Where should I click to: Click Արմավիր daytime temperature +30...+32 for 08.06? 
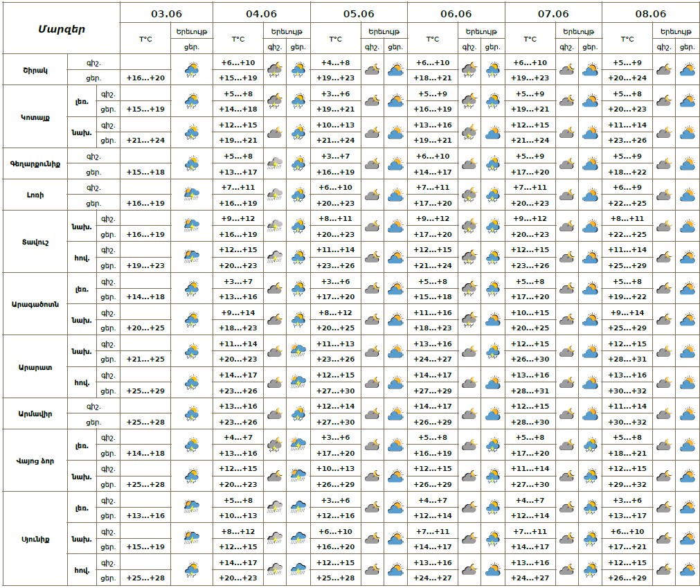point(627,422)
